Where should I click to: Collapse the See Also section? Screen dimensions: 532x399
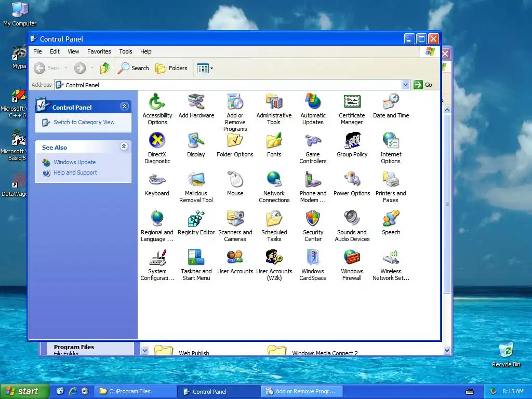click(x=124, y=147)
